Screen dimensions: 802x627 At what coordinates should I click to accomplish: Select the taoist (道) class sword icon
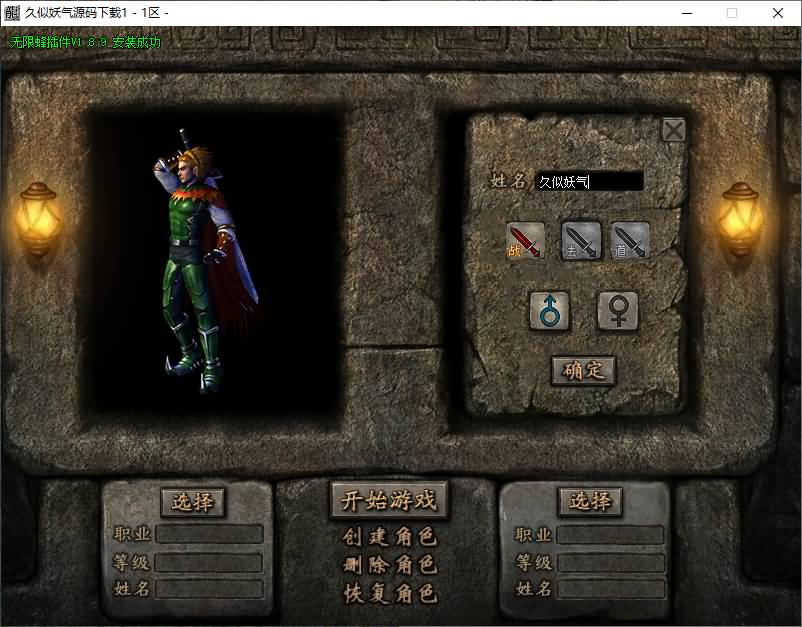click(x=631, y=241)
